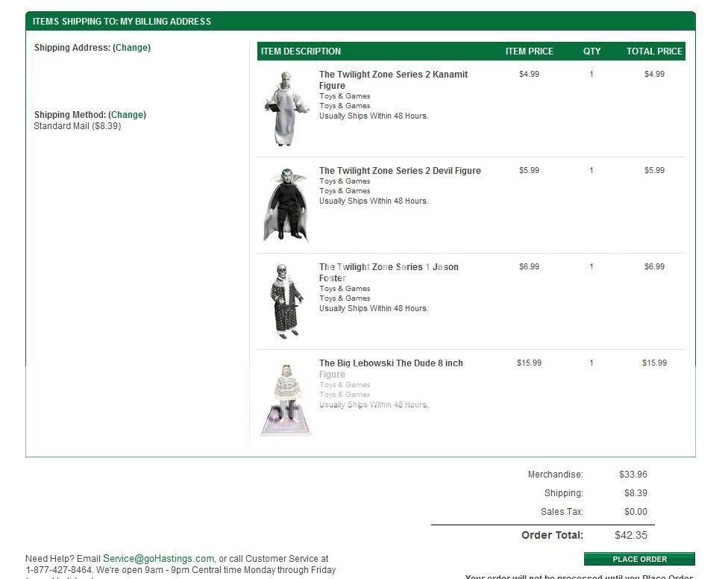Select the $5.99 item price for Devil Figure
Viewport: 728px width, 579px height.
530,170
